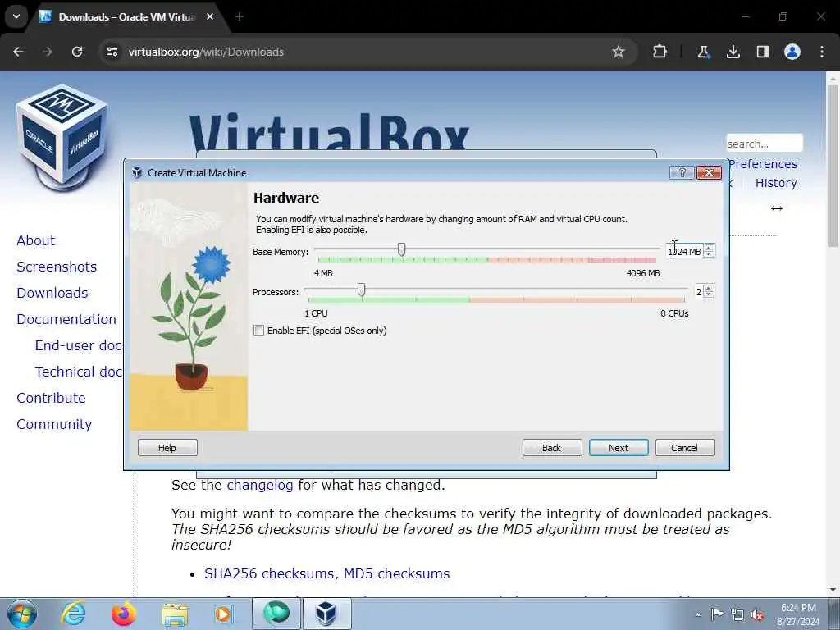Close the Downloads browser tab
The image size is (840, 630).
tap(210, 16)
